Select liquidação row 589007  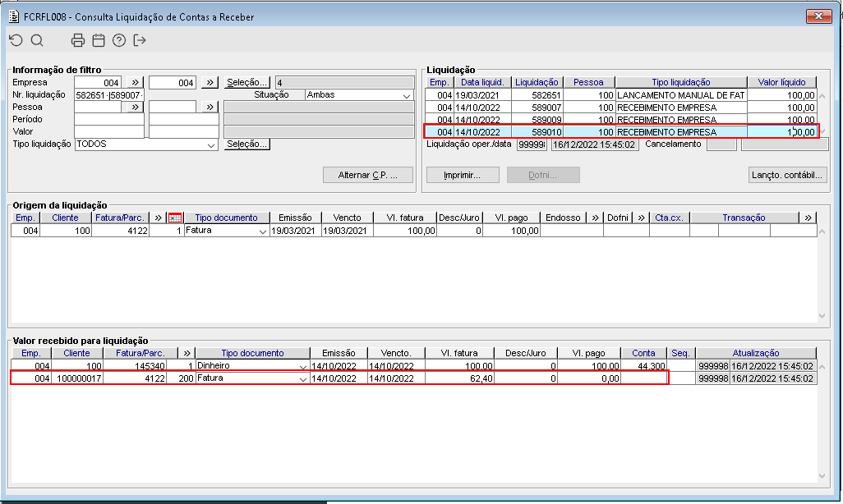coord(621,108)
